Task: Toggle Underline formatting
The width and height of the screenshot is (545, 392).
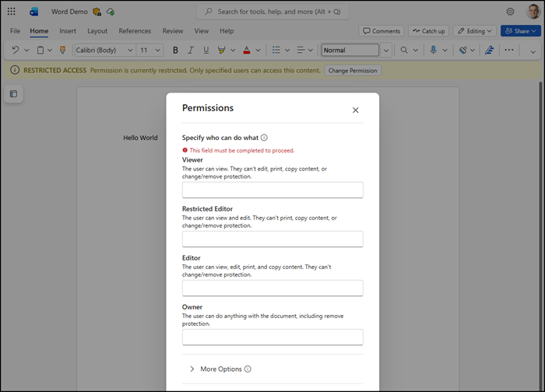Action: [x=206, y=50]
